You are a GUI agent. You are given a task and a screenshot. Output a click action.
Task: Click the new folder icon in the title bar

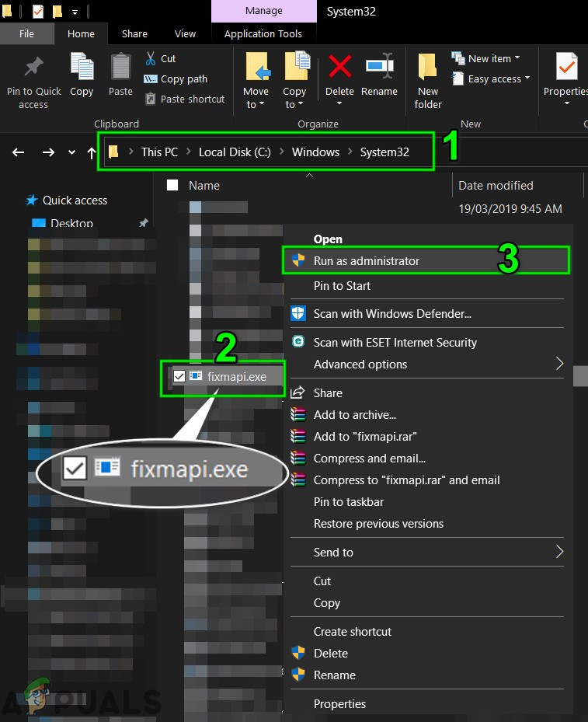pyautogui.click(x=57, y=11)
